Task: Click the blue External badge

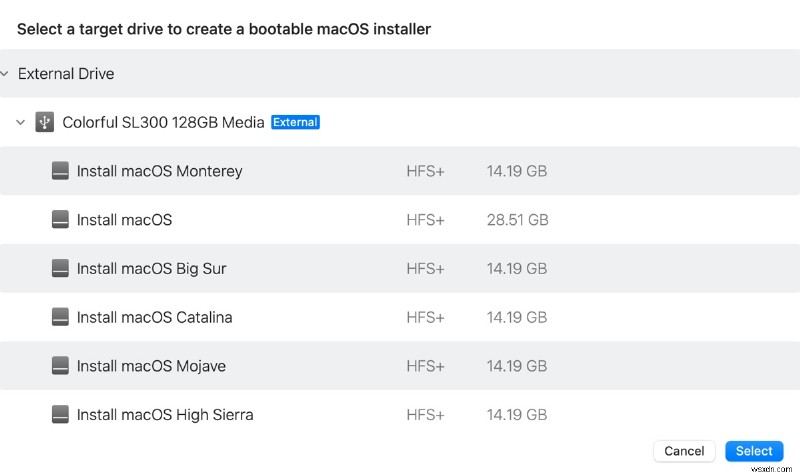Action: [295, 122]
